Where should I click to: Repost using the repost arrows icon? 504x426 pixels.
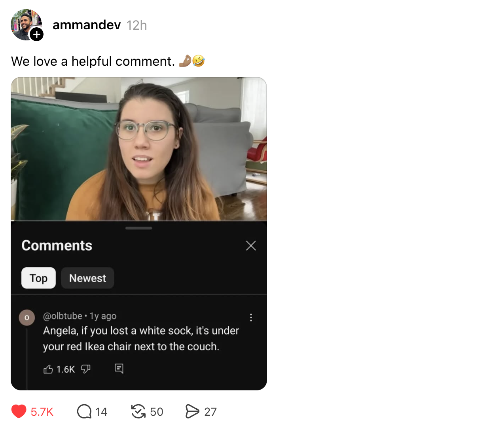pos(138,411)
